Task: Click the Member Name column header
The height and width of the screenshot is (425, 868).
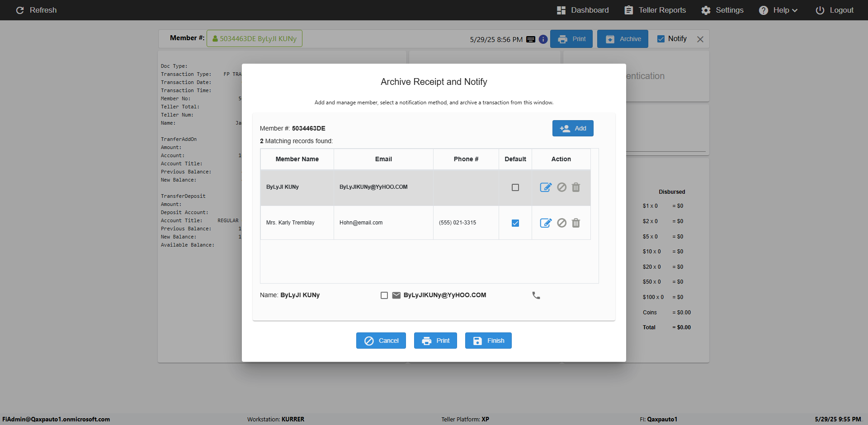Action: point(297,159)
